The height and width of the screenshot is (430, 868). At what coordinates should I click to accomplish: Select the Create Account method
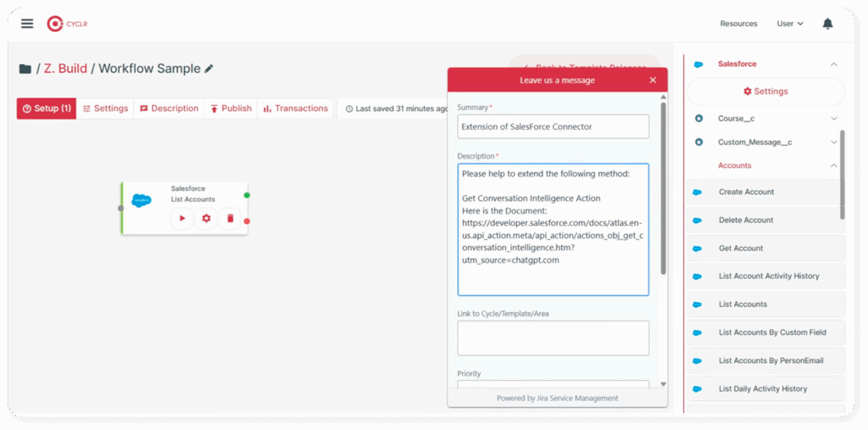point(746,192)
